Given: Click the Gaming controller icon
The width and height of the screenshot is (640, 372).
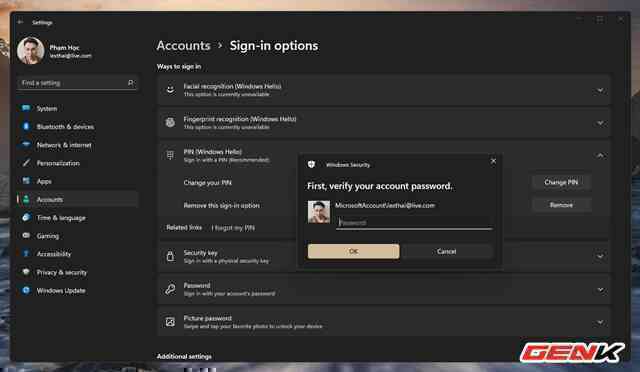Looking at the screenshot, I should (x=26, y=236).
